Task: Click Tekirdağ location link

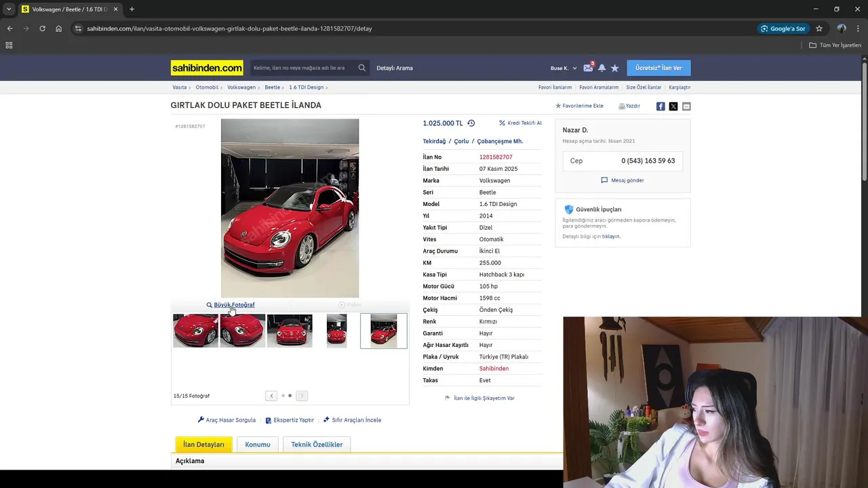Action: tap(434, 142)
